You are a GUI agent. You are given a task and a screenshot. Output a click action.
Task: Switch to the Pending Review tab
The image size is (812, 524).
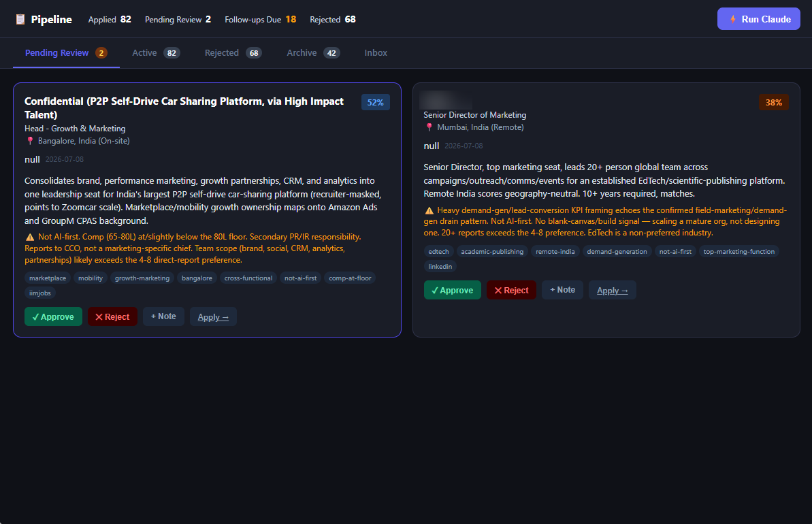(66, 53)
